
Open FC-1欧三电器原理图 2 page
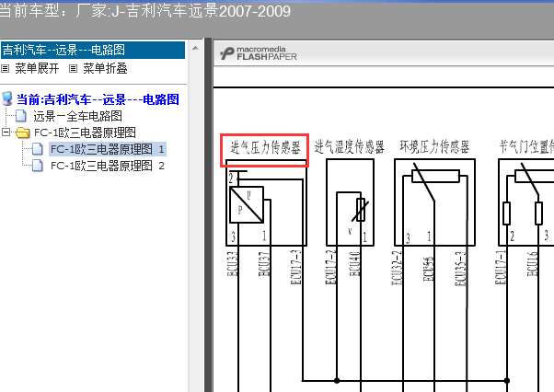tap(108, 166)
